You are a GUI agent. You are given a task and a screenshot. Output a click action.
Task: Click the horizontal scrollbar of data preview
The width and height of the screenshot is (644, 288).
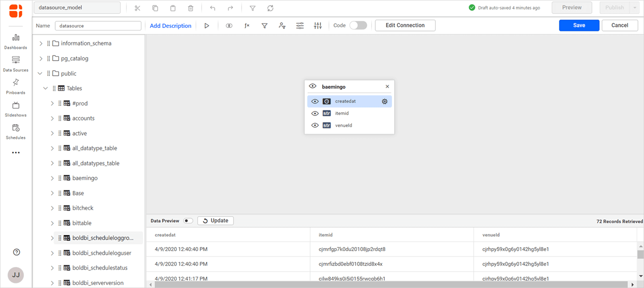coord(391,284)
